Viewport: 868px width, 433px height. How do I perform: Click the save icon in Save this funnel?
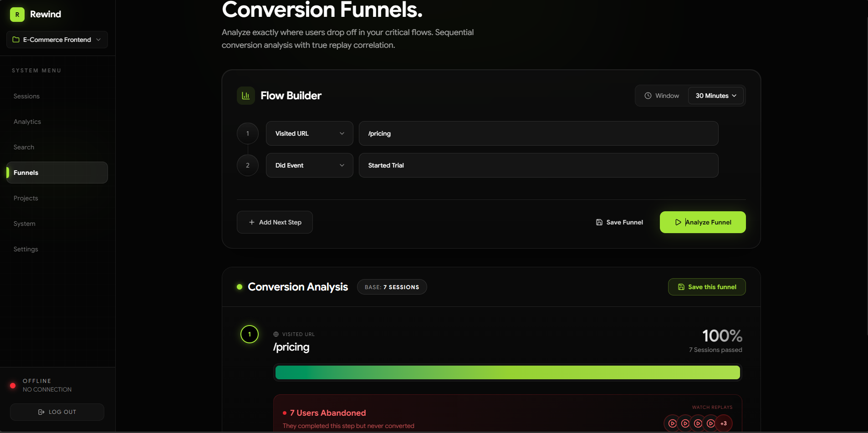tap(681, 287)
